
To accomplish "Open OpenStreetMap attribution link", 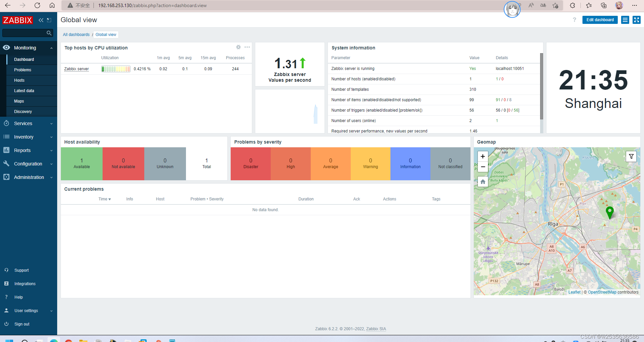I will pos(602,292).
